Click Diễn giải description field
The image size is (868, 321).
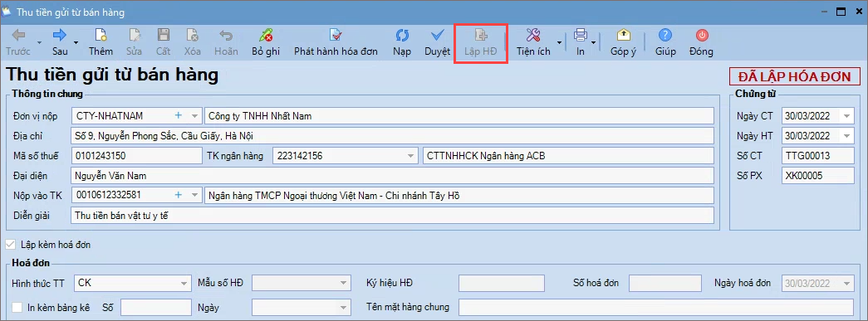393,216
